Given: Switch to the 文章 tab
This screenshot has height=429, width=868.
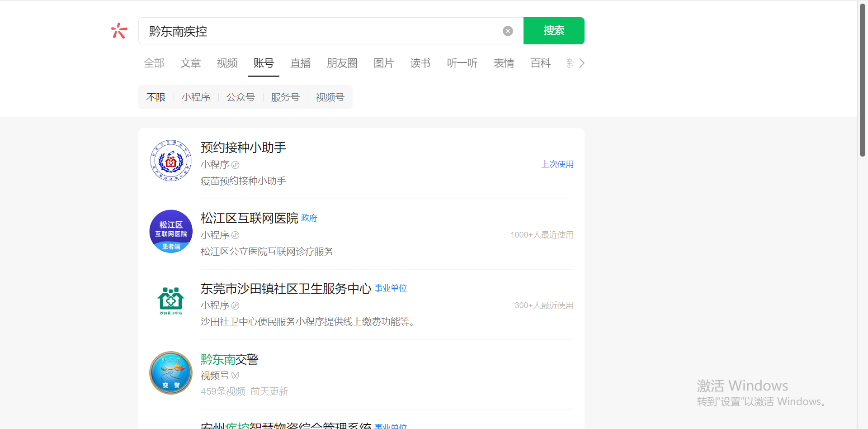Looking at the screenshot, I should pos(191,63).
